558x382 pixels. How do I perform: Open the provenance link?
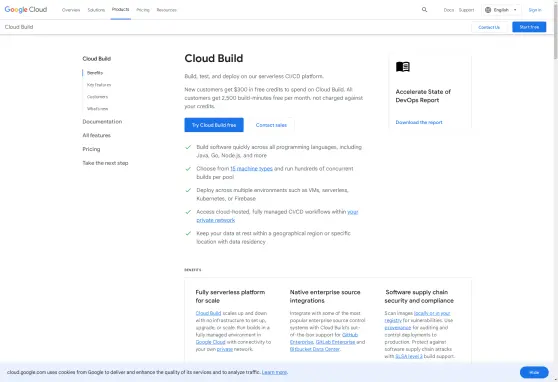point(398,328)
